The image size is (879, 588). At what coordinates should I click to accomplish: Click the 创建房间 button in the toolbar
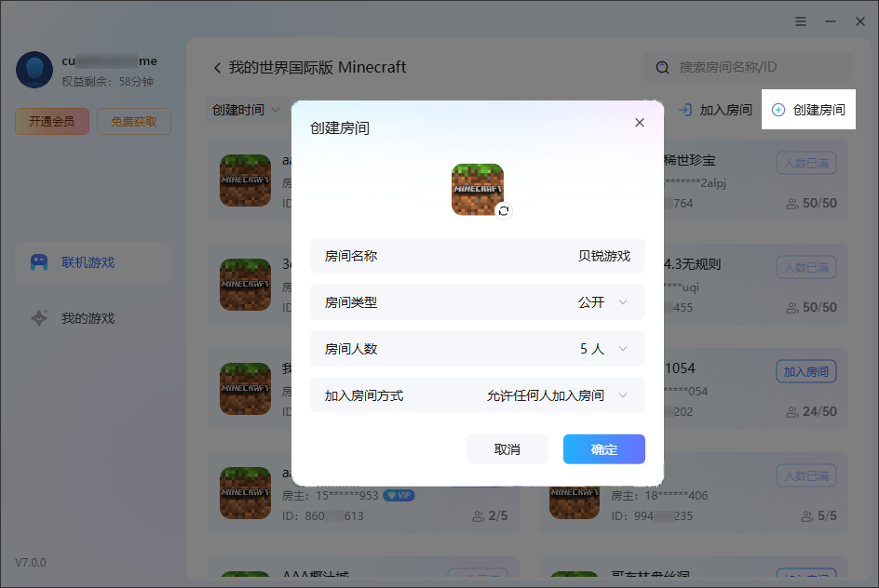click(808, 110)
